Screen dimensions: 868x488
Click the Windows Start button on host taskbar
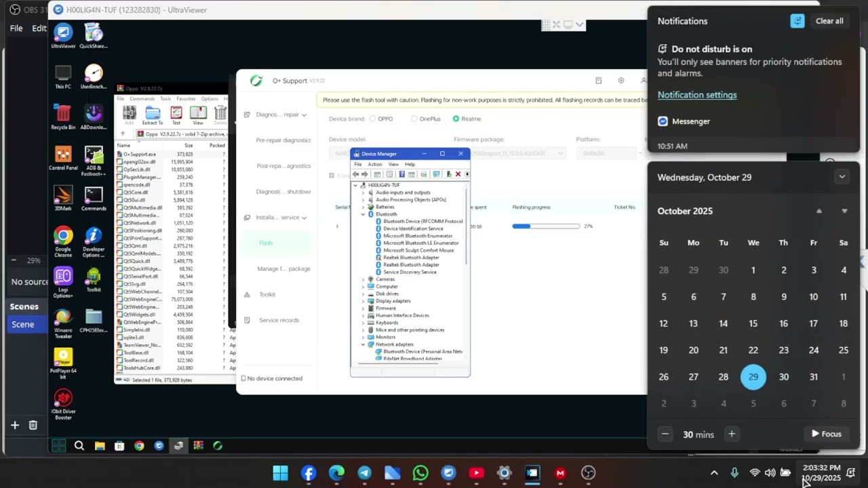[280, 473]
